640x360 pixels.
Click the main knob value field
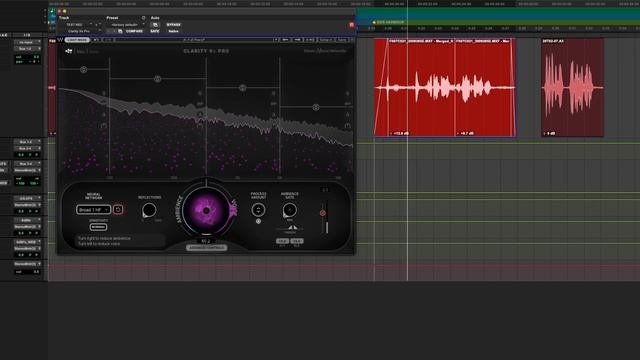click(206, 241)
